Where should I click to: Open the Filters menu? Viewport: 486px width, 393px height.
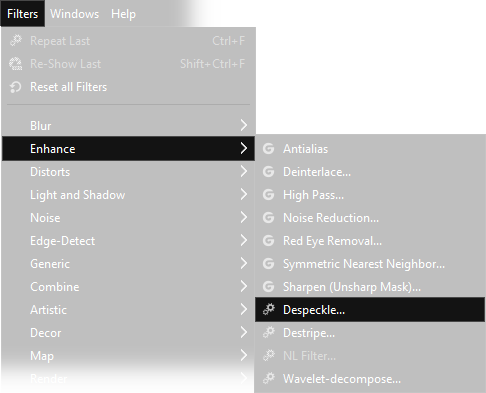click(x=23, y=14)
